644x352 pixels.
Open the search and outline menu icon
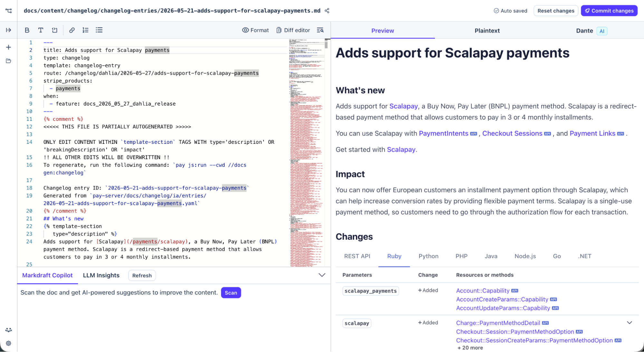[320, 30]
